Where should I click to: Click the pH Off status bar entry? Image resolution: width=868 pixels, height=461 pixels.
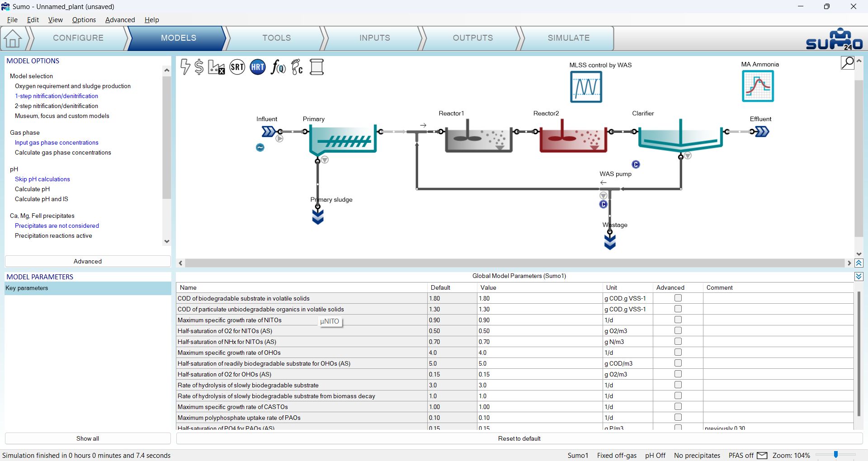(x=655, y=456)
